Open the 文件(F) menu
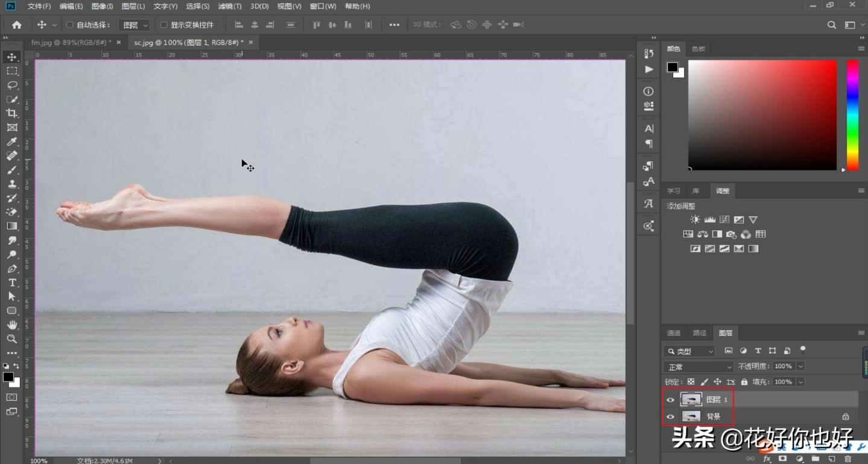Screen dimensions: 868x464 pos(39,6)
